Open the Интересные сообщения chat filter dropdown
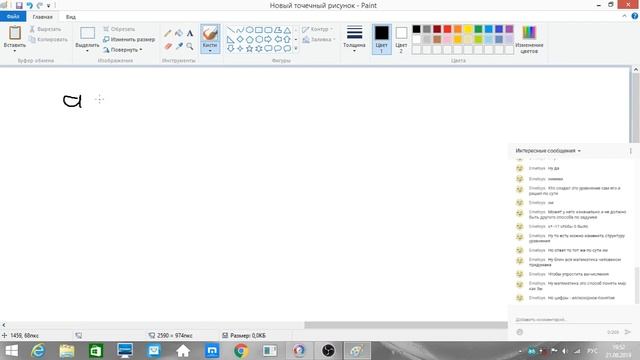Image resolution: width=640 pixels, height=360 pixels. pos(548,151)
